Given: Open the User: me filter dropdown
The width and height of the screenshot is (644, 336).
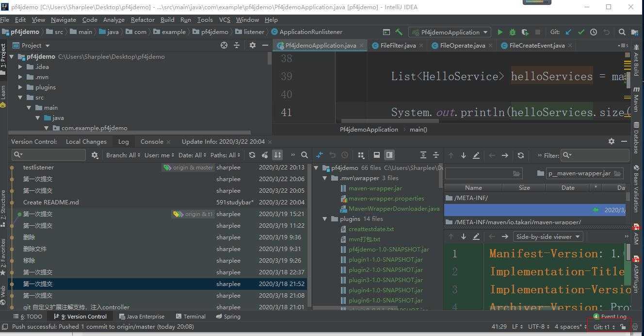Looking at the screenshot, I should click(x=159, y=155).
